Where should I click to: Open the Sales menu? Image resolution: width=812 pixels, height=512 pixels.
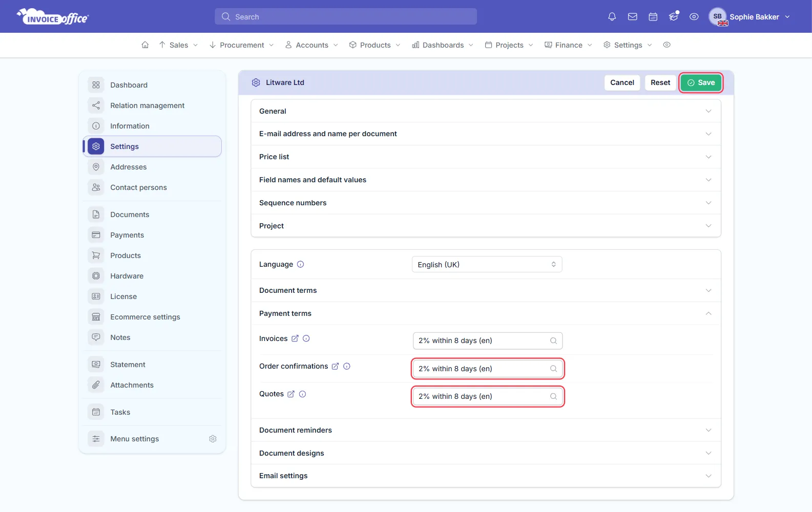[178, 45]
